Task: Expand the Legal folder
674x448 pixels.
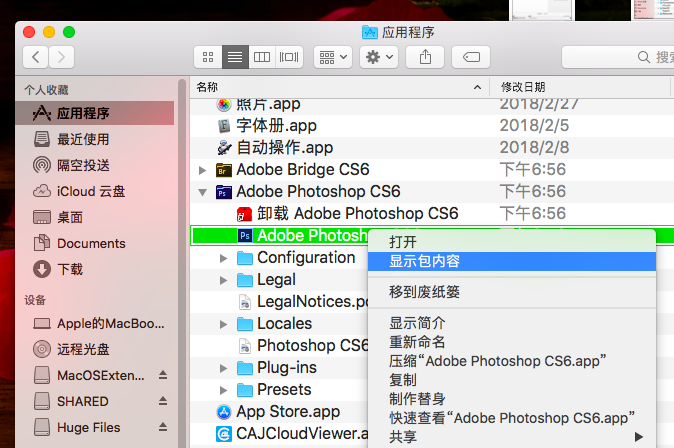Action: pos(223,280)
